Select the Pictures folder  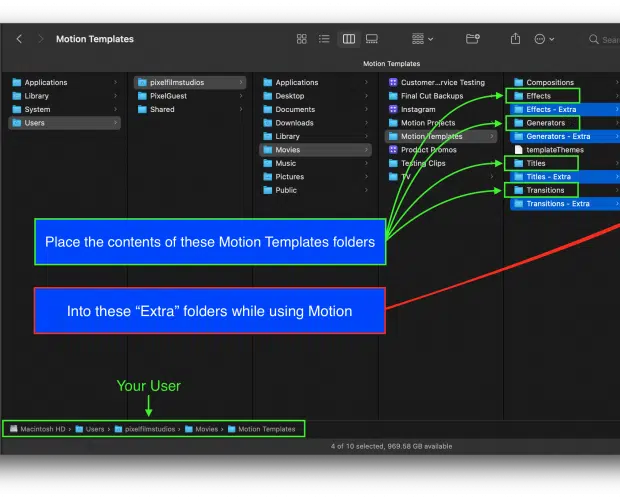click(x=316, y=176)
